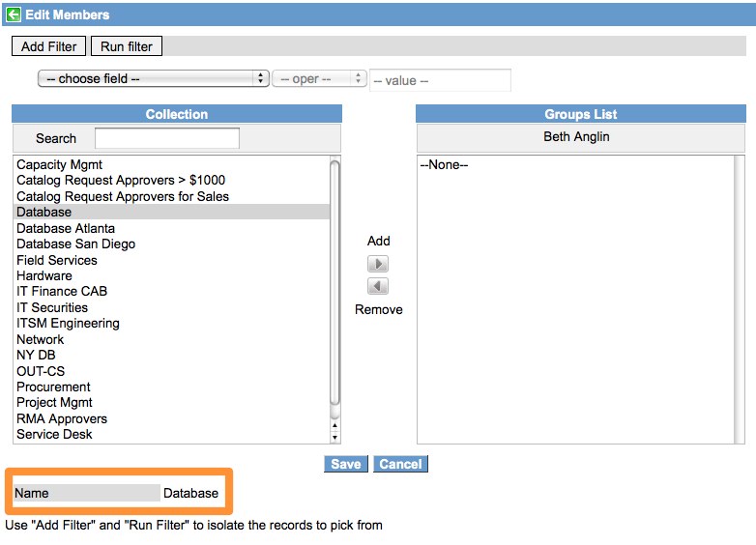
Task: Select Catalog Request Approvers for Sales
Action: pyautogui.click(x=123, y=196)
